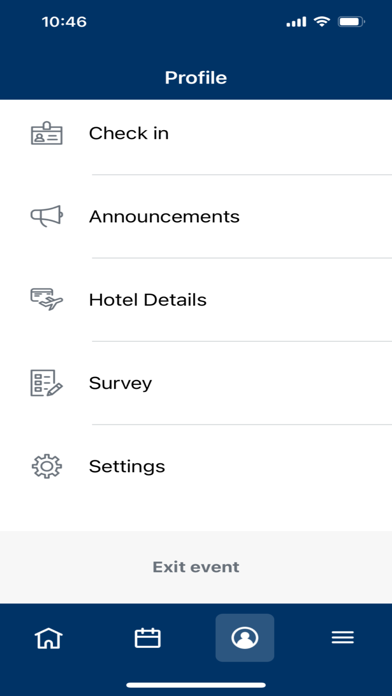Open the hamburger more menu
Viewport: 392px width, 696px height.
click(343, 638)
